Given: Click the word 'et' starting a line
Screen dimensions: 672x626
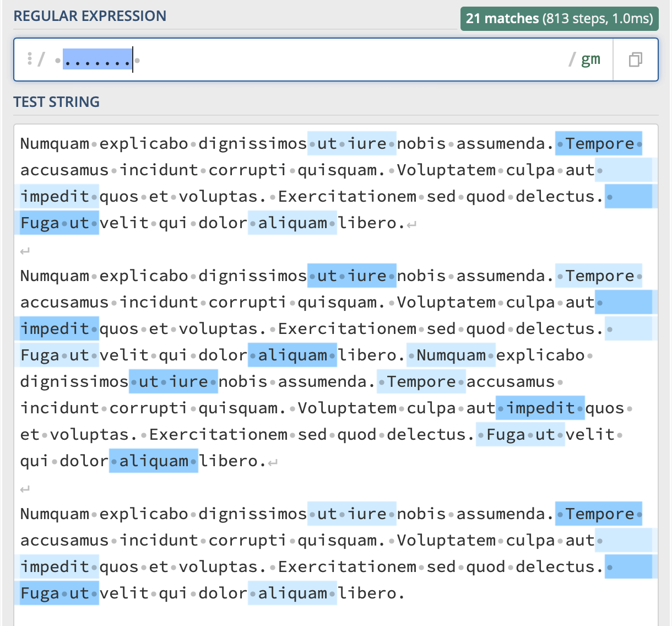Looking at the screenshot, I should point(30,435).
